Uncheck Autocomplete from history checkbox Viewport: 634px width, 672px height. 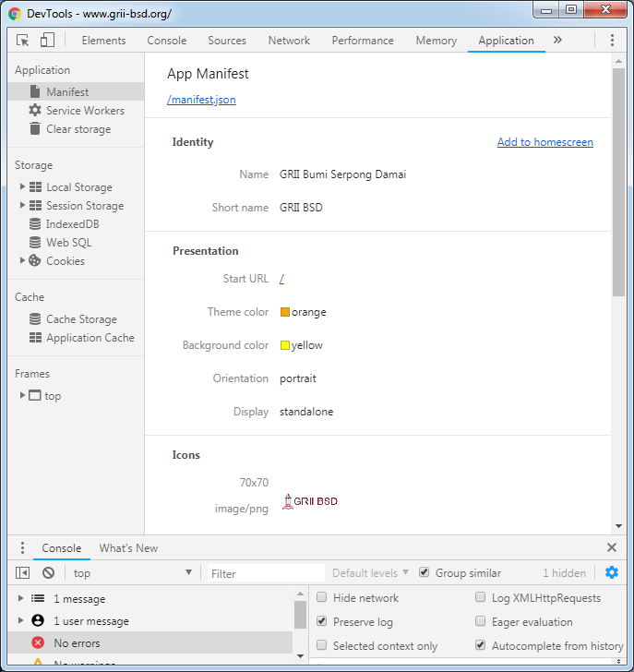[x=481, y=645]
